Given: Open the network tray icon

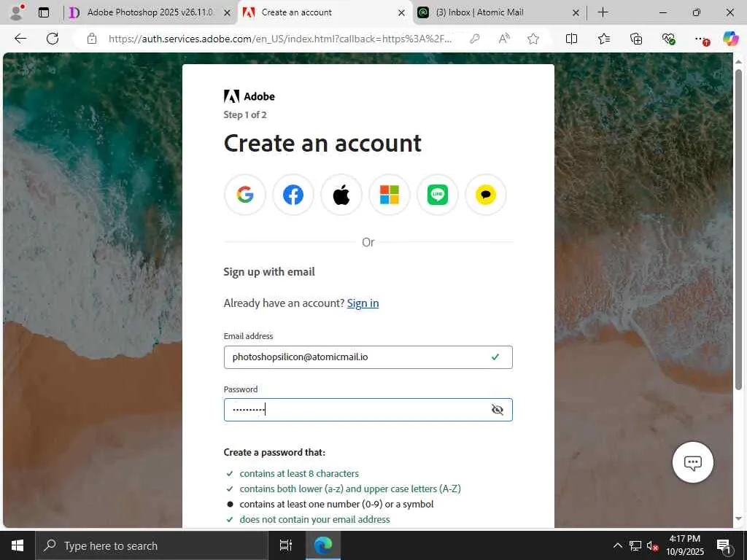Looking at the screenshot, I should click(635, 545).
